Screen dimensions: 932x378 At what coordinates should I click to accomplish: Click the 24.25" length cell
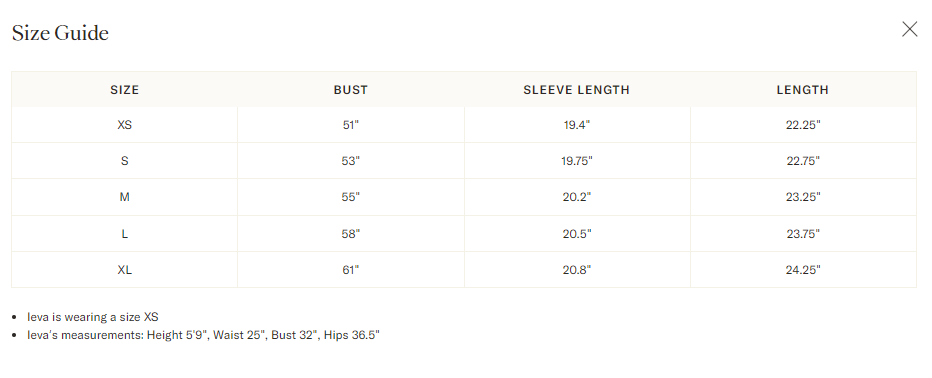[803, 270]
